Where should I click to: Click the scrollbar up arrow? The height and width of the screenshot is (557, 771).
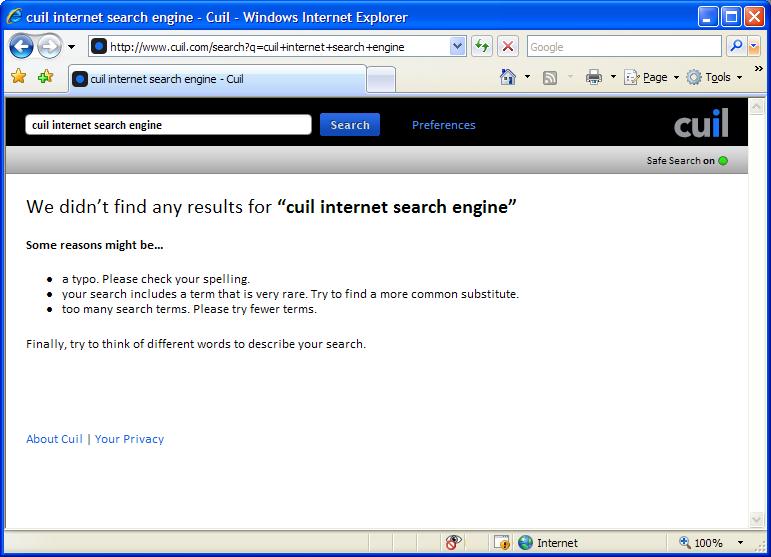click(756, 106)
